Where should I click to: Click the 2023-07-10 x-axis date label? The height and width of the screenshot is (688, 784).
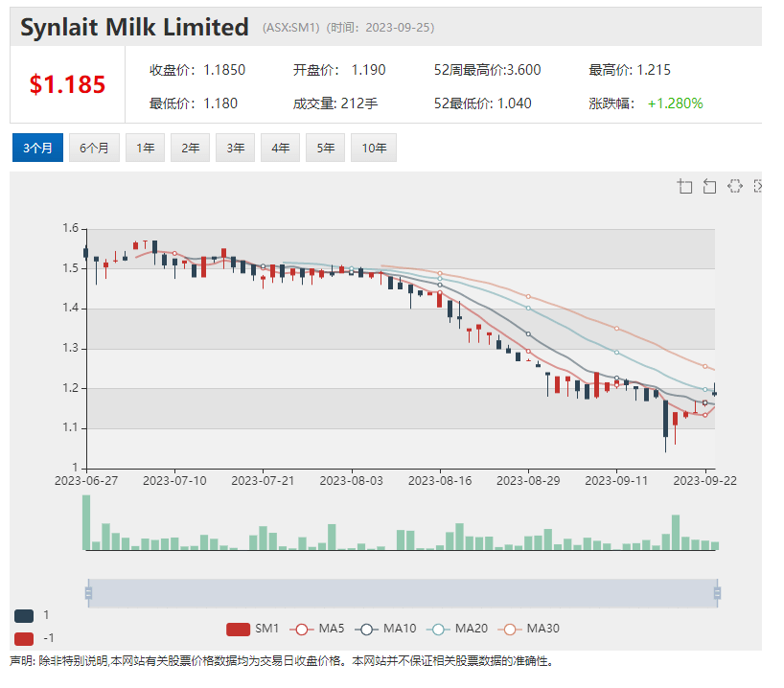174,481
